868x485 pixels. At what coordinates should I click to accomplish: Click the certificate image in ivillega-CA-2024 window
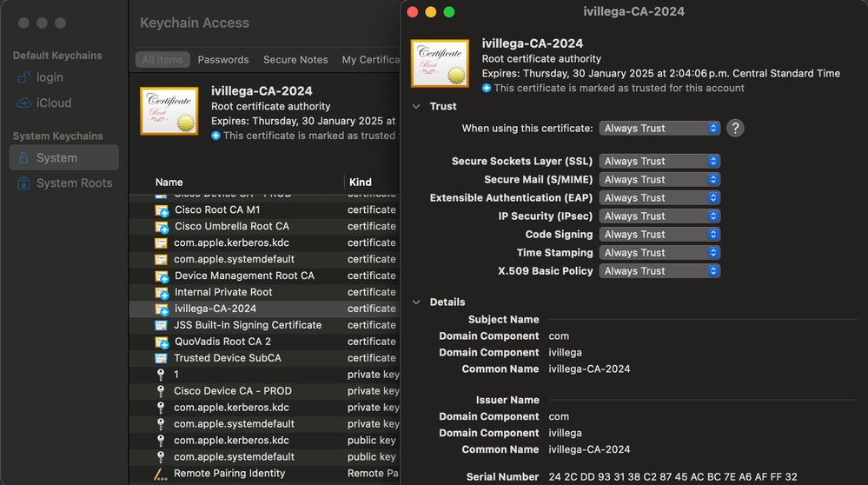tap(441, 63)
